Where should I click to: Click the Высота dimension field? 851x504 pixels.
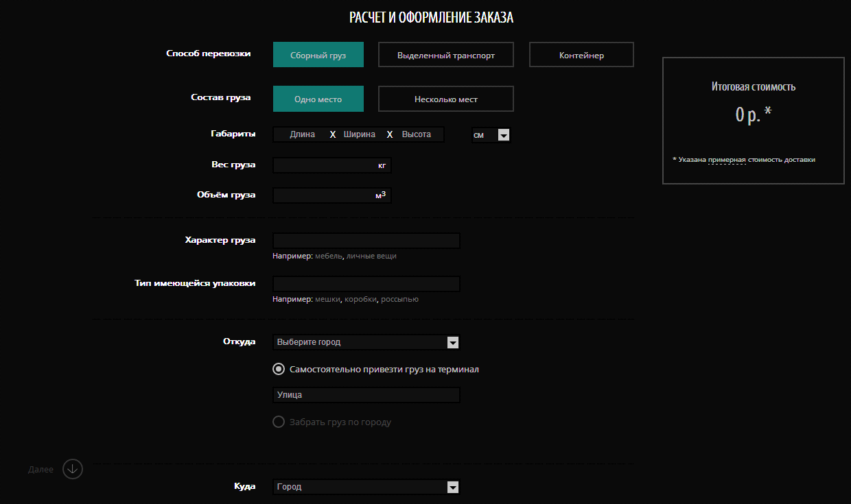click(417, 134)
